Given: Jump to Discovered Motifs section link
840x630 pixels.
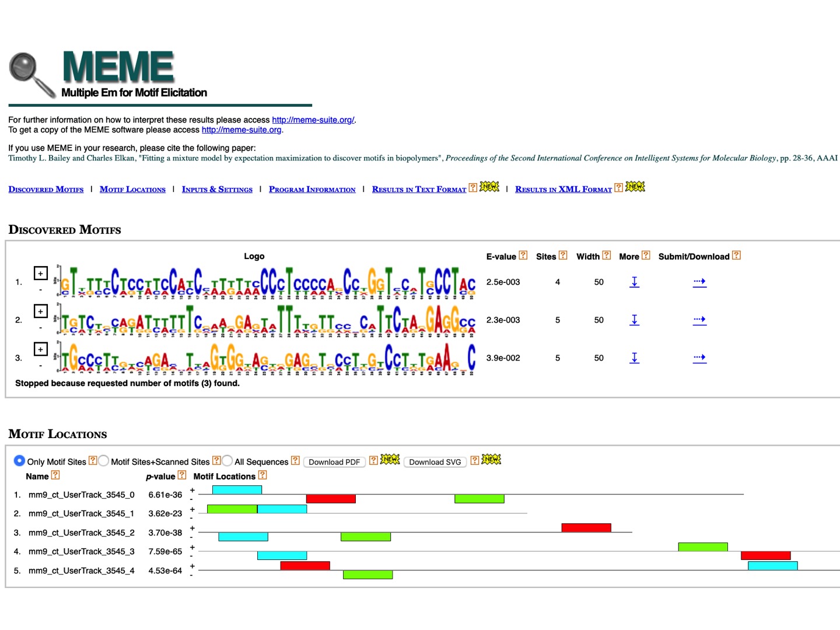Looking at the screenshot, I should click(x=46, y=189).
